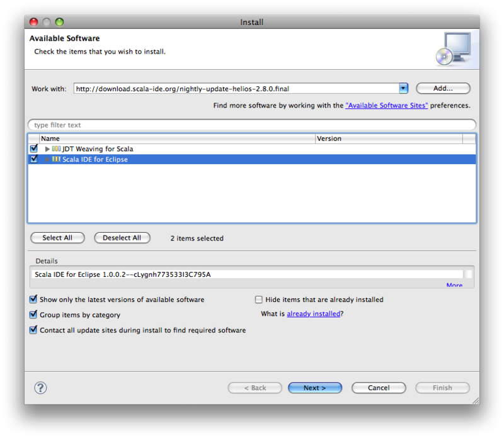
Task: Click the red close window button
Action: tap(34, 22)
